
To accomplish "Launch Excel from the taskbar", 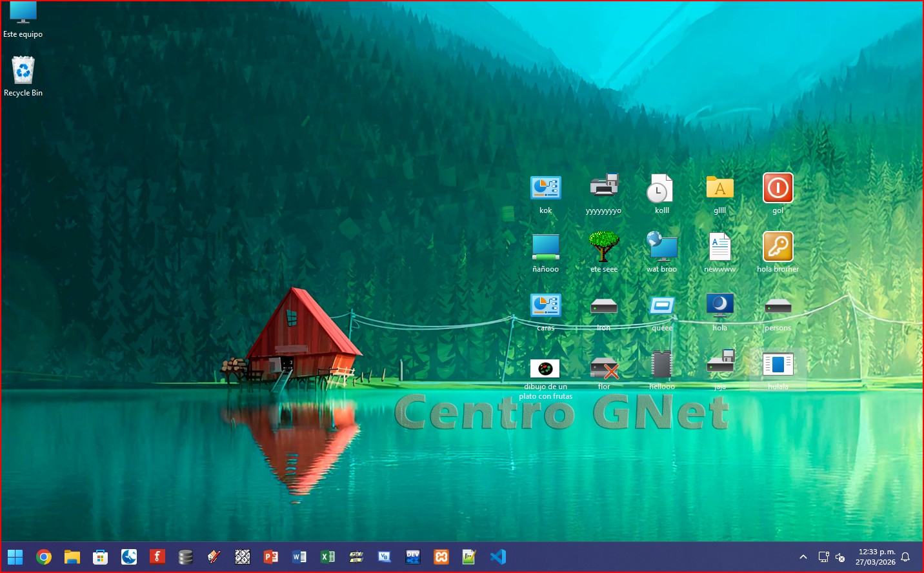I will click(x=328, y=557).
